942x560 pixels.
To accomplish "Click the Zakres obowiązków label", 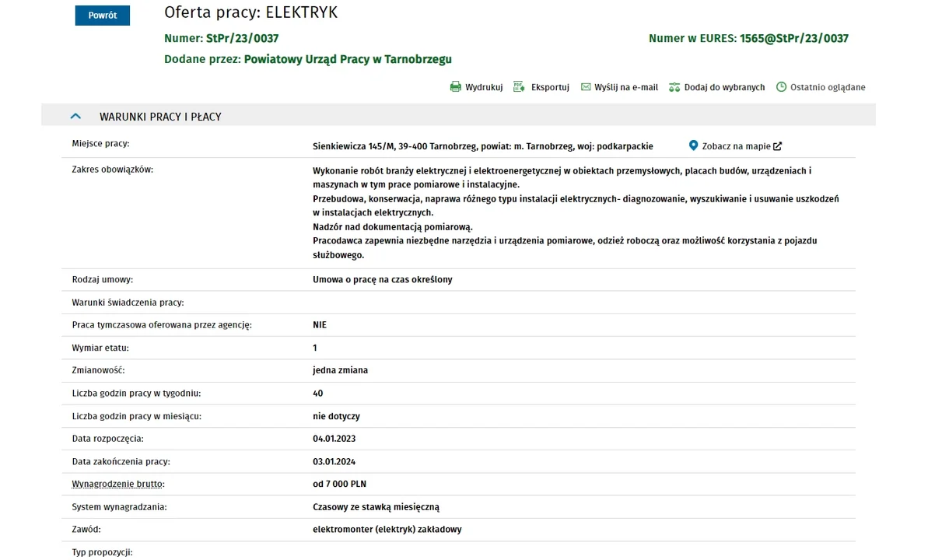I will [x=113, y=169].
